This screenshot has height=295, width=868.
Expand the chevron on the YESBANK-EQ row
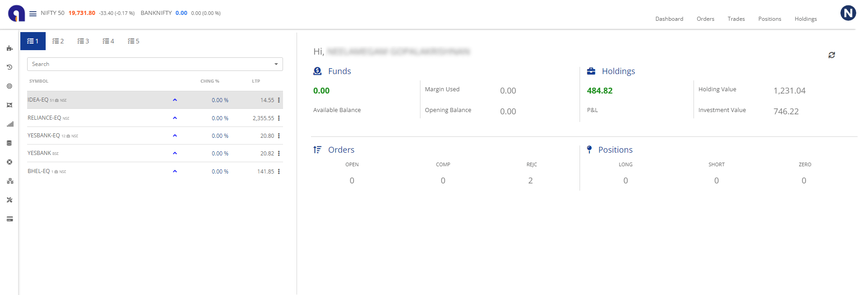(x=175, y=136)
